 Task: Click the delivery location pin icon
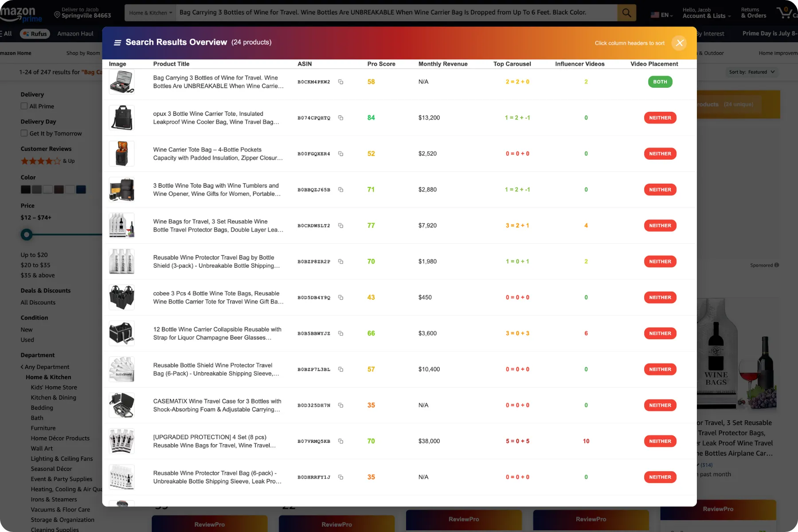pyautogui.click(x=57, y=15)
